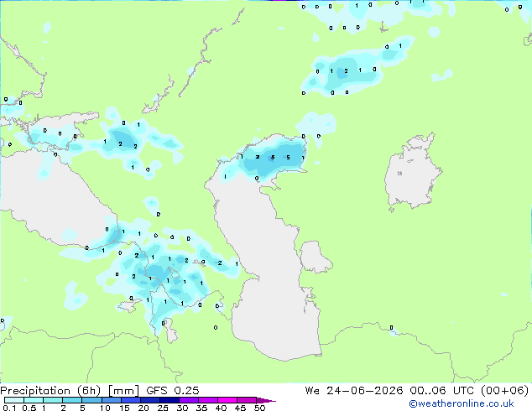Click the '00..06 UTC' time range text
This screenshot has height=411, width=532.
tap(441, 391)
